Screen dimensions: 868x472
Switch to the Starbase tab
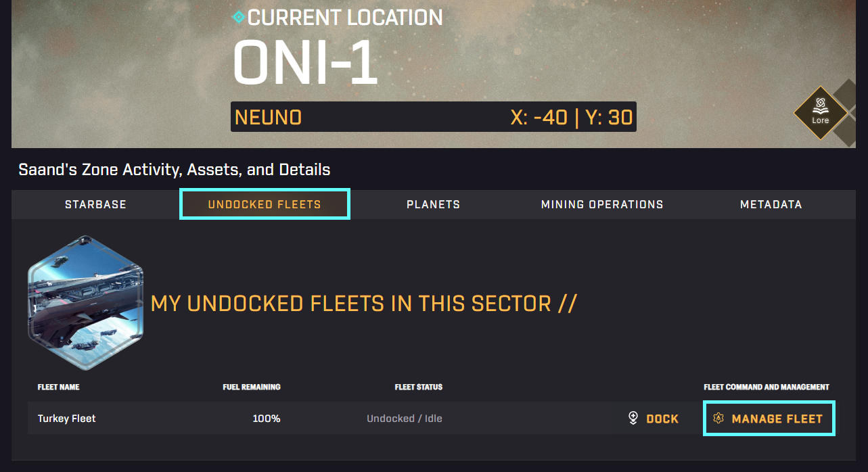click(95, 204)
